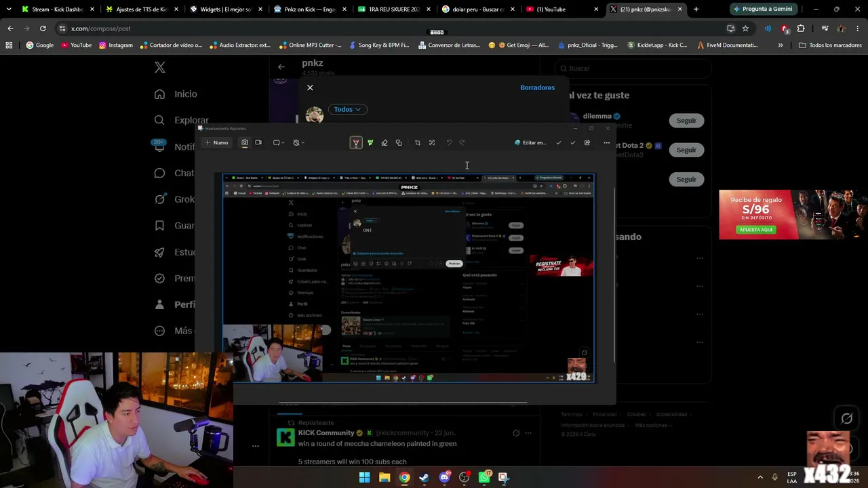Open the Snipping Tool more options menu
Screen dimensions: 868x488
[x=607, y=142]
